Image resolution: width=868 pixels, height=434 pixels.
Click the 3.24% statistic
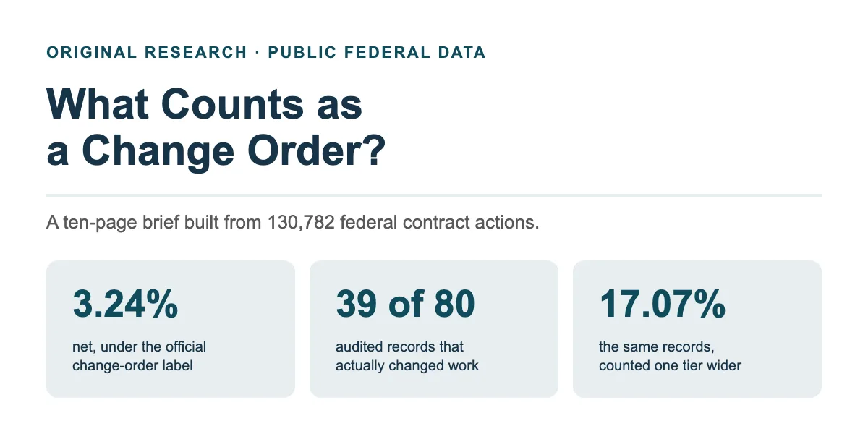pyautogui.click(x=125, y=305)
